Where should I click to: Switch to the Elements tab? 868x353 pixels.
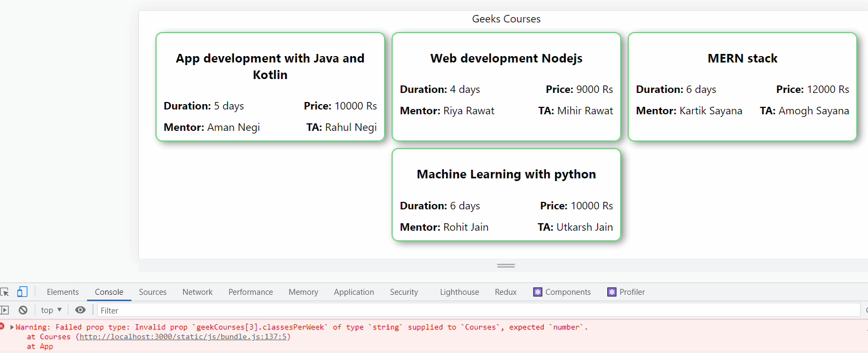click(62, 292)
